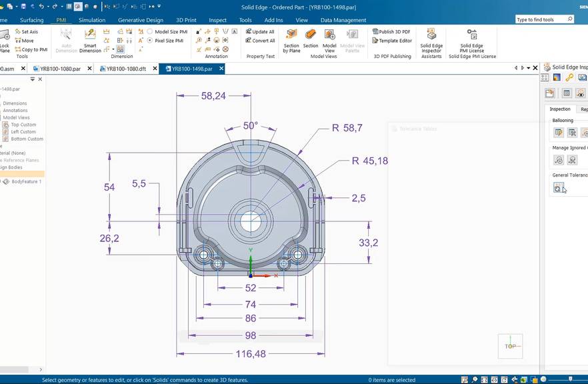Expand the Dimension group dropdown arrow
588x384 pixels.
click(113, 49)
